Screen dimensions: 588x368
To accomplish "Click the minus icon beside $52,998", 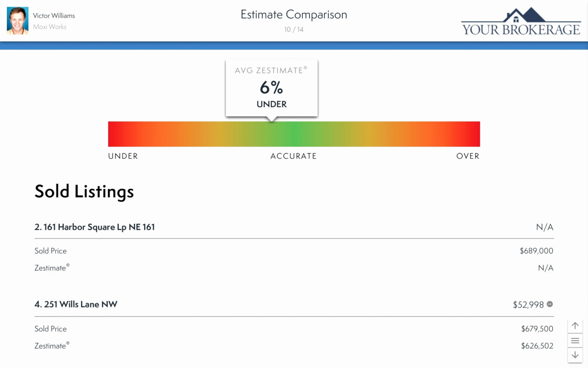I will click(550, 304).
